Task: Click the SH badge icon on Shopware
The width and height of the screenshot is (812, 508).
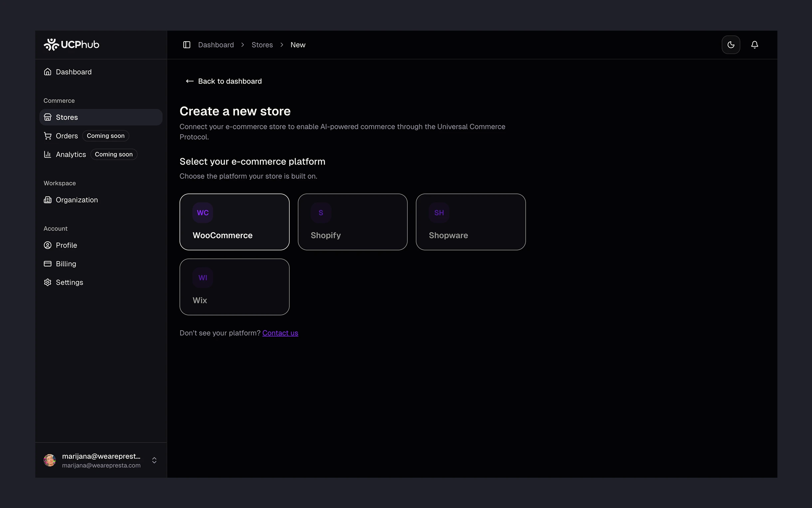Action: [439, 213]
